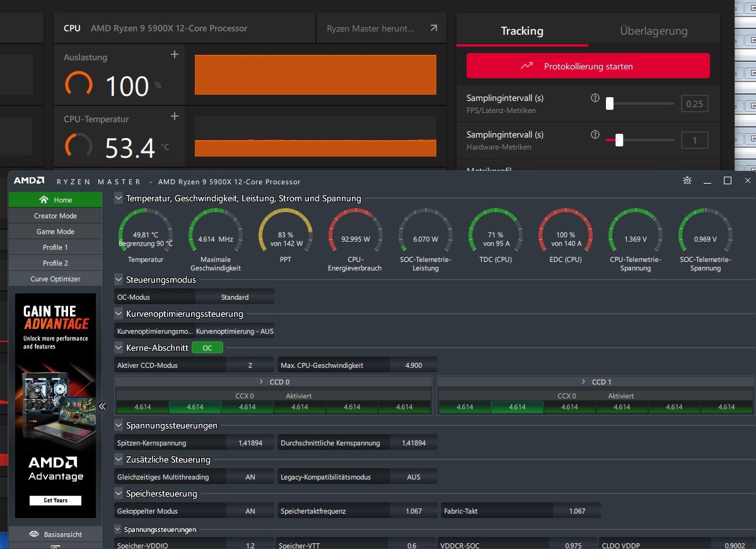
Task: Collapse the Kerne-Abschnitt section
Action: pyautogui.click(x=118, y=347)
